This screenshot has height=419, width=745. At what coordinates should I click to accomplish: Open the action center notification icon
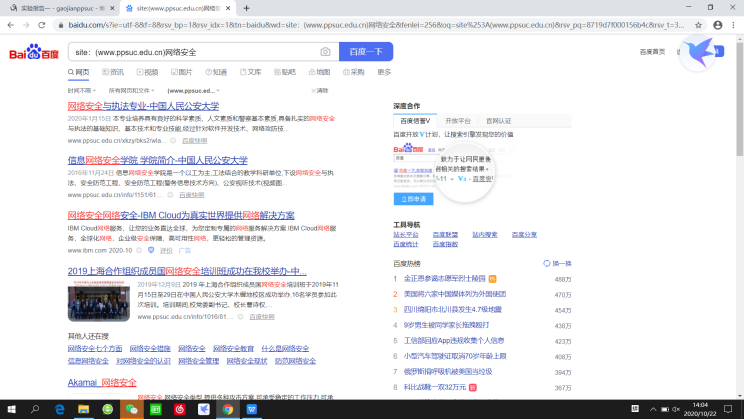click(x=728, y=409)
